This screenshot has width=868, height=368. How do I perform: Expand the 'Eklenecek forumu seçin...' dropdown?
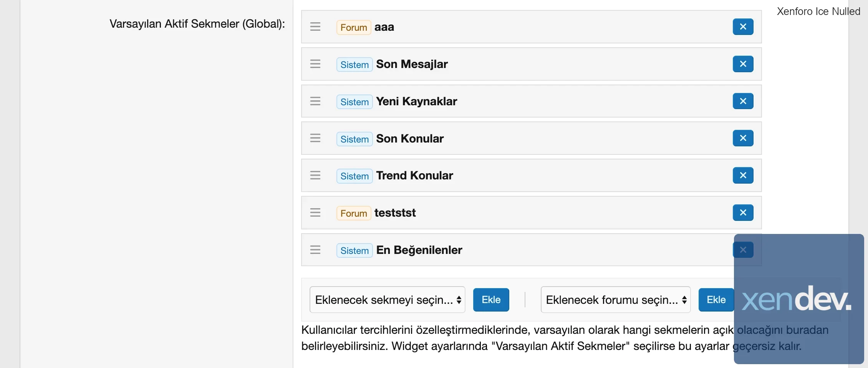[615, 300]
